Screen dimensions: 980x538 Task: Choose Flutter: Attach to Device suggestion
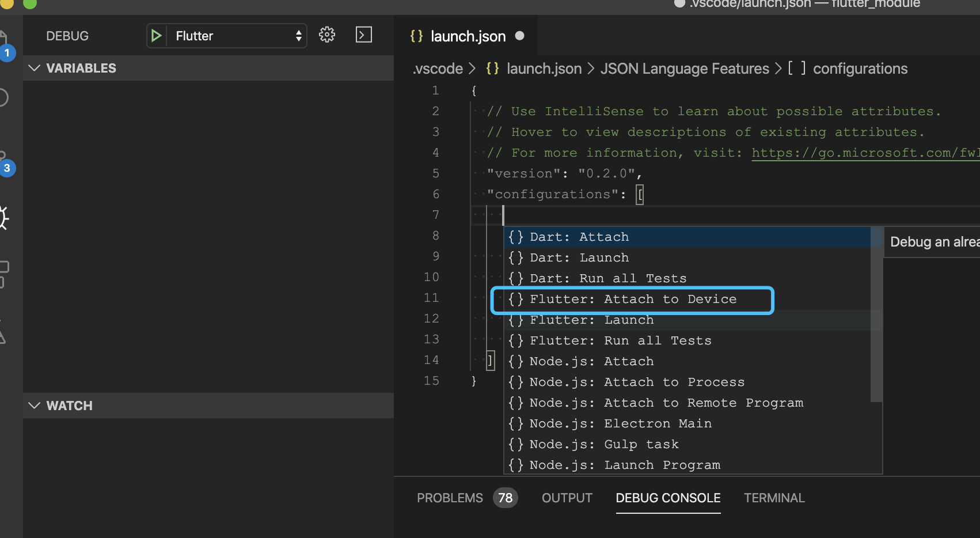point(687,299)
